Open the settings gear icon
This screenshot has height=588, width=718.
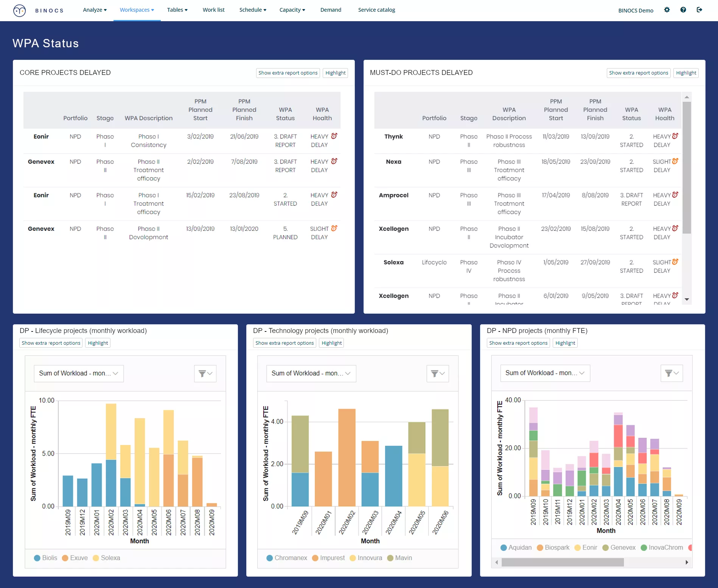click(667, 10)
